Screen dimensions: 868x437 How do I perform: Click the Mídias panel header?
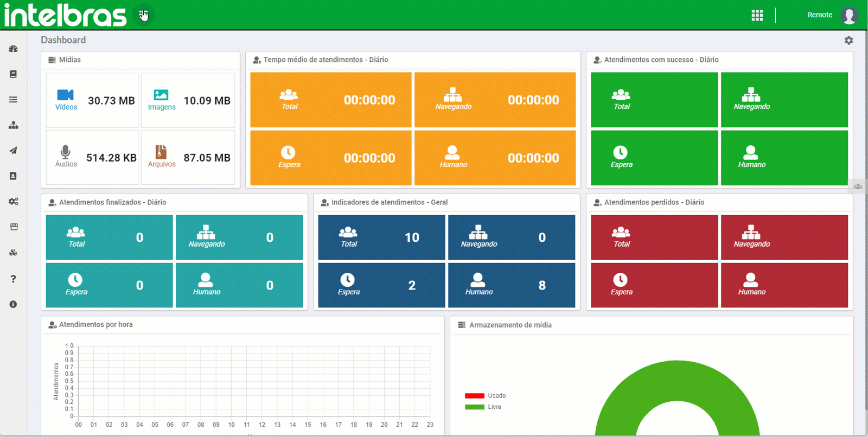coord(141,60)
